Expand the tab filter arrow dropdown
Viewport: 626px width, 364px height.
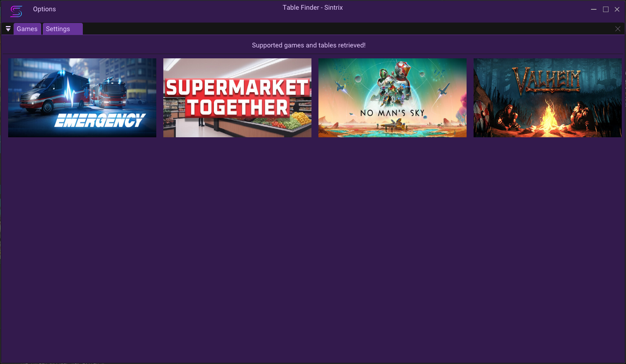pyautogui.click(x=8, y=28)
